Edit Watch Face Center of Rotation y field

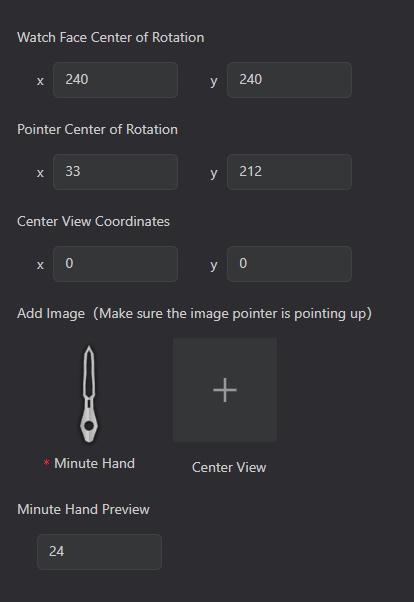289,80
